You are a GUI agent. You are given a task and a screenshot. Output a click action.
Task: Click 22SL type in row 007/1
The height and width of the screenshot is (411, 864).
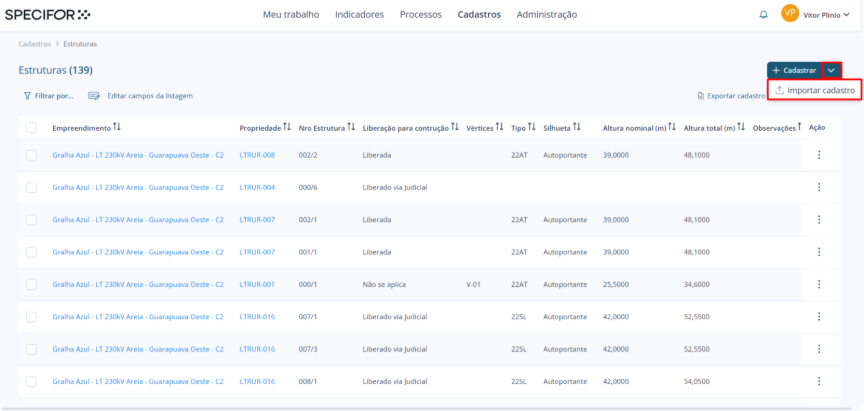coord(519,317)
